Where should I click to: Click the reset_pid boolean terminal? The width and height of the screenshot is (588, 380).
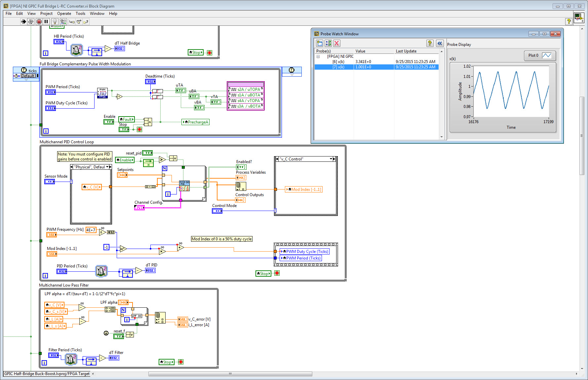(147, 153)
